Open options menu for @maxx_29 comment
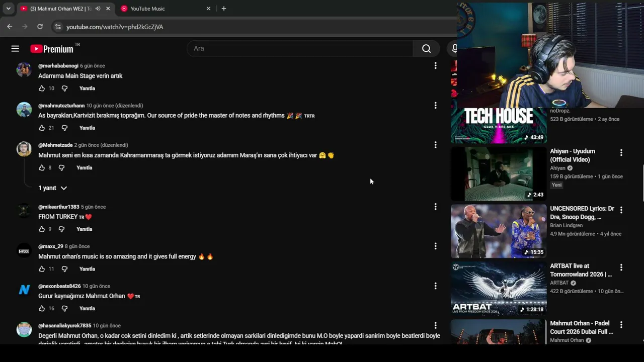 [x=435, y=246]
